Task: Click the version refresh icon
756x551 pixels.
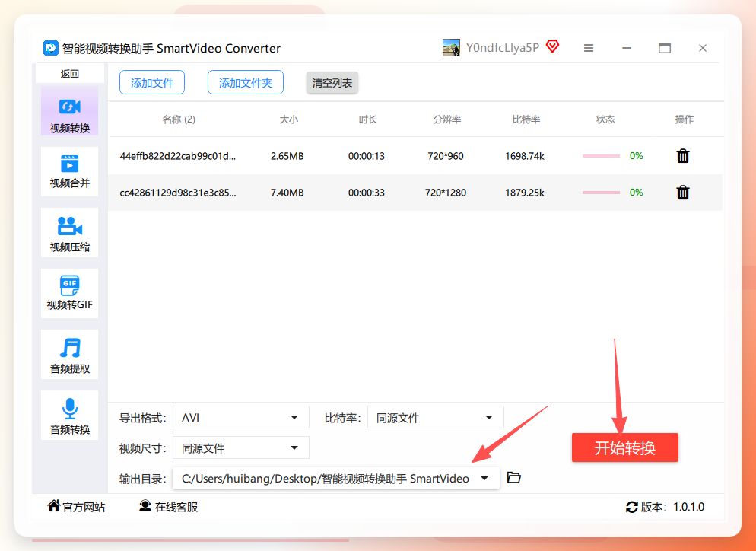Action: pyautogui.click(x=631, y=507)
